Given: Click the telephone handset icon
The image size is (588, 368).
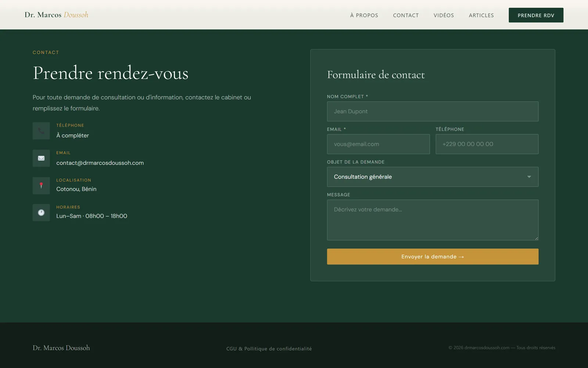Looking at the screenshot, I should [x=41, y=131].
